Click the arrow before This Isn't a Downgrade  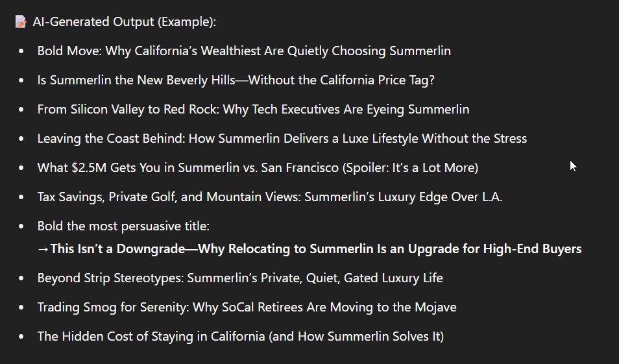pyautogui.click(x=43, y=250)
